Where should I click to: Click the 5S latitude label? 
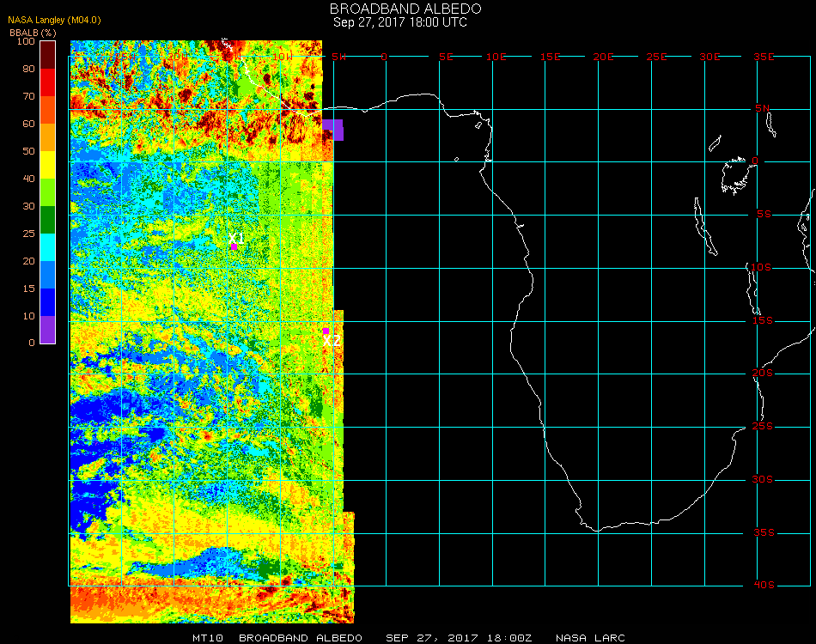pyautogui.click(x=764, y=215)
